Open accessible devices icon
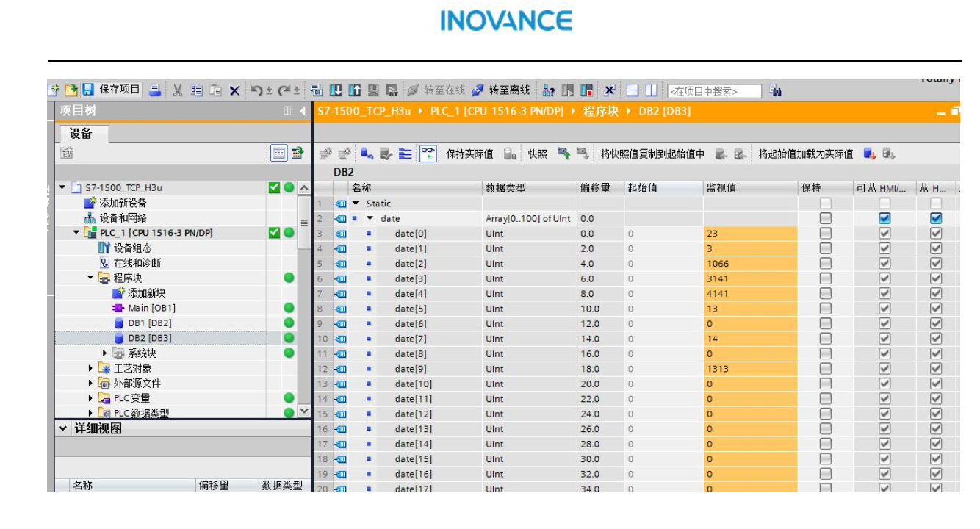The image size is (980, 529). (549, 90)
